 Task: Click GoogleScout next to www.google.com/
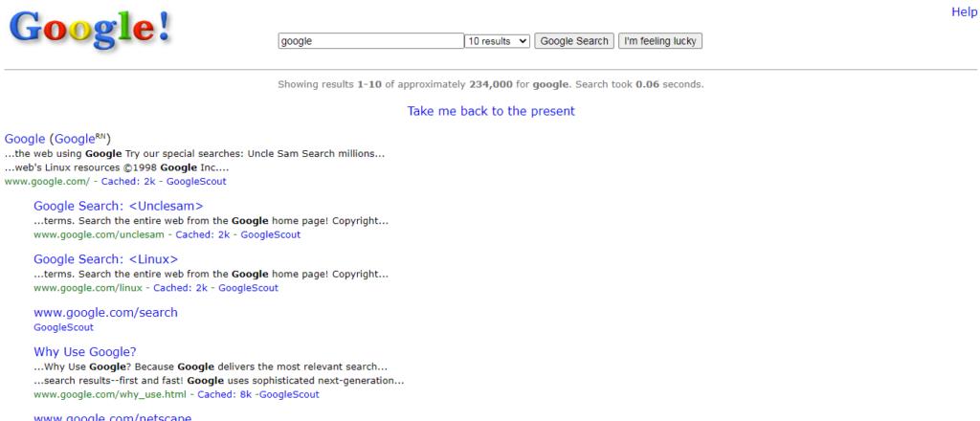tap(196, 182)
